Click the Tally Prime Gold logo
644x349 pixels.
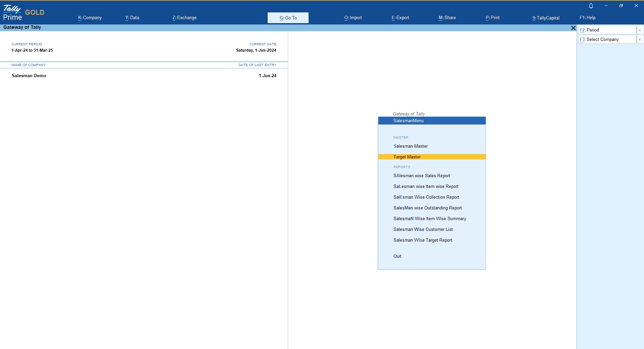[x=23, y=13]
